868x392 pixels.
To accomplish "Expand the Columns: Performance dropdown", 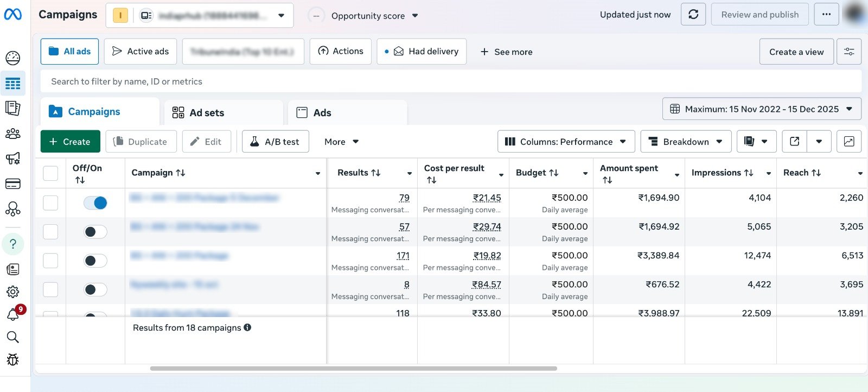I will (x=566, y=142).
